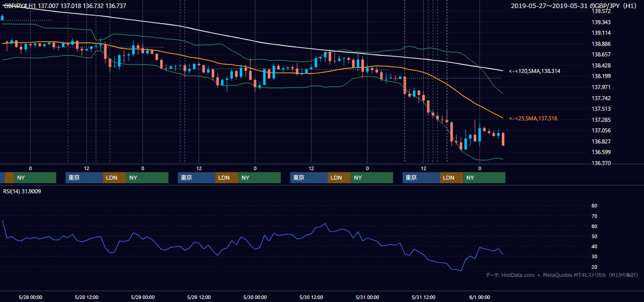Screen dimensions: 644x302
Task: Click price axis value 139.114
Action: click(x=601, y=33)
